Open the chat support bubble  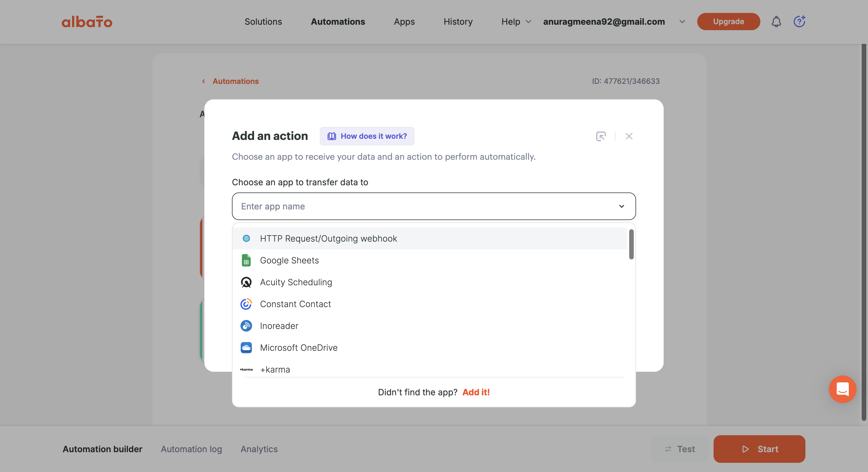842,389
